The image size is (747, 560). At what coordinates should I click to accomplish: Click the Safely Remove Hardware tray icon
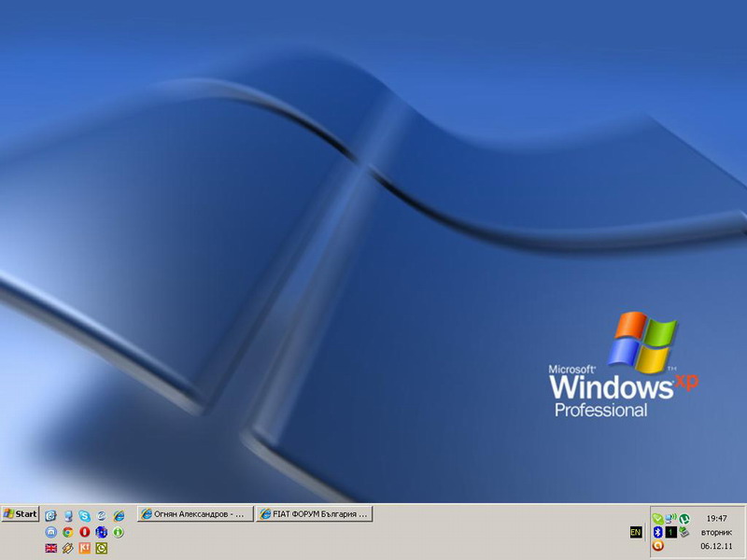point(684,532)
